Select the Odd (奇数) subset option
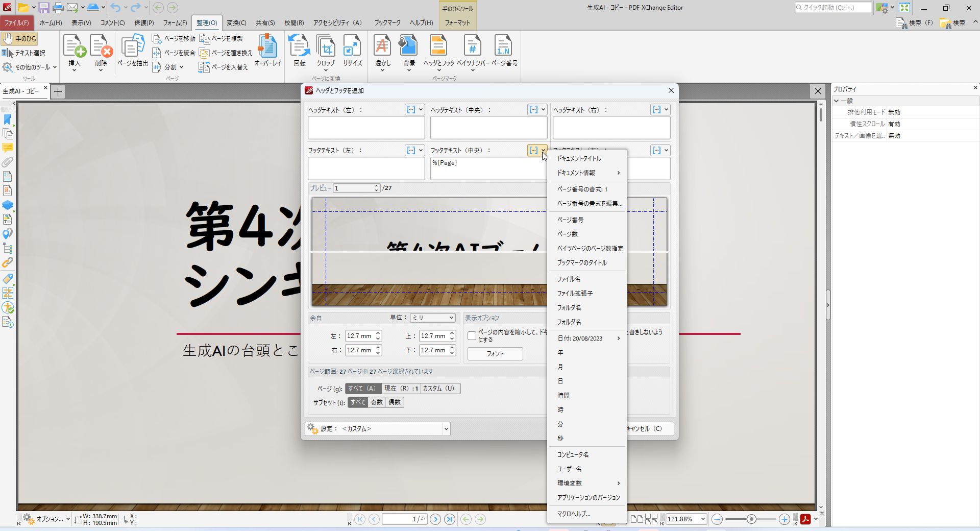Image resolution: width=980 pixels, height=531 pixels. [377, 402]
